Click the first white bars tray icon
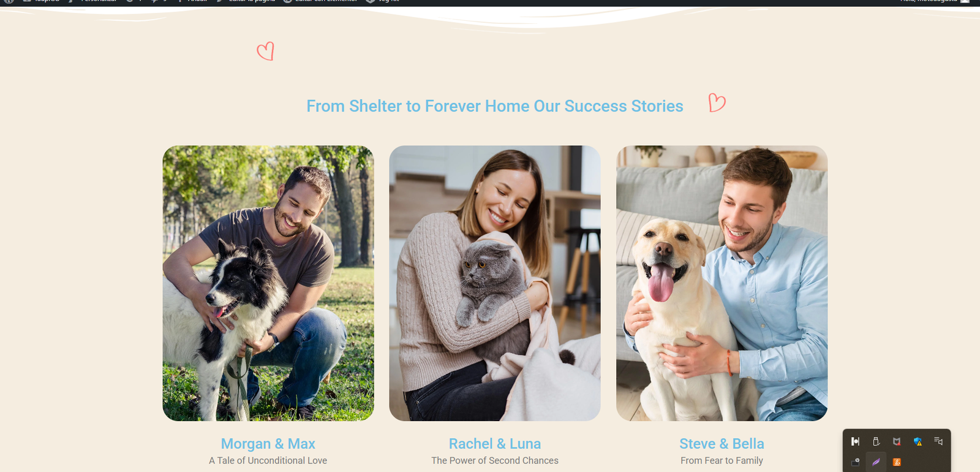 (856, 441)
